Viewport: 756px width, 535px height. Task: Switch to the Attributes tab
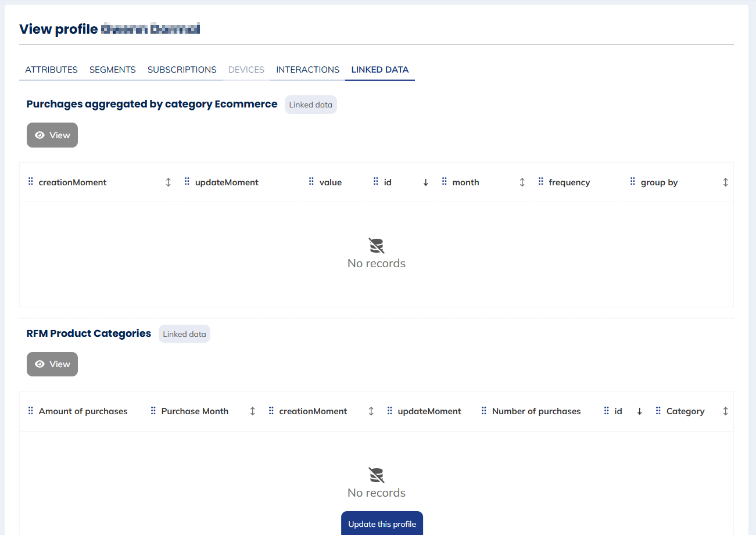tap(51, 70)
